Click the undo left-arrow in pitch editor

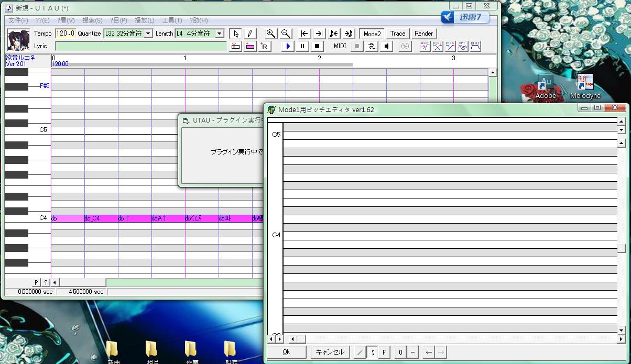[429, 352]
